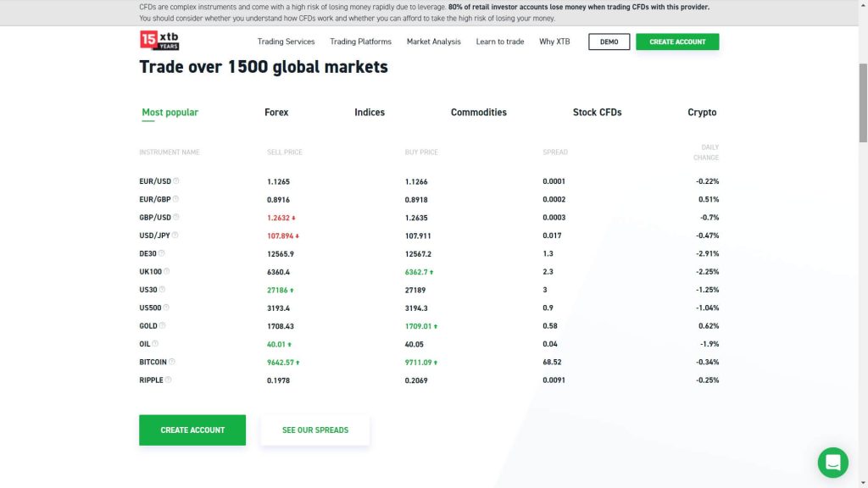
Task: Open the Trading Platforms menu
Action: pos(360,42)
